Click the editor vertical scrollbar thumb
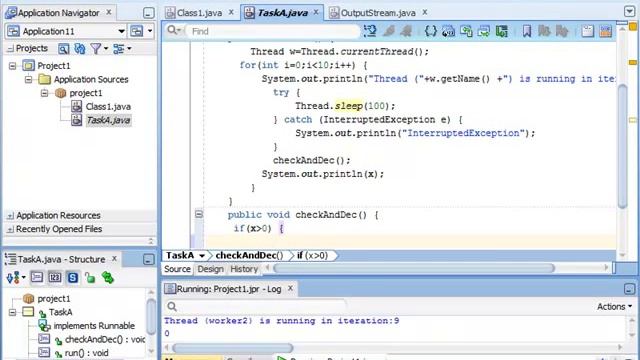The width and height of the screenshot is (640, 360). (622, 146)
